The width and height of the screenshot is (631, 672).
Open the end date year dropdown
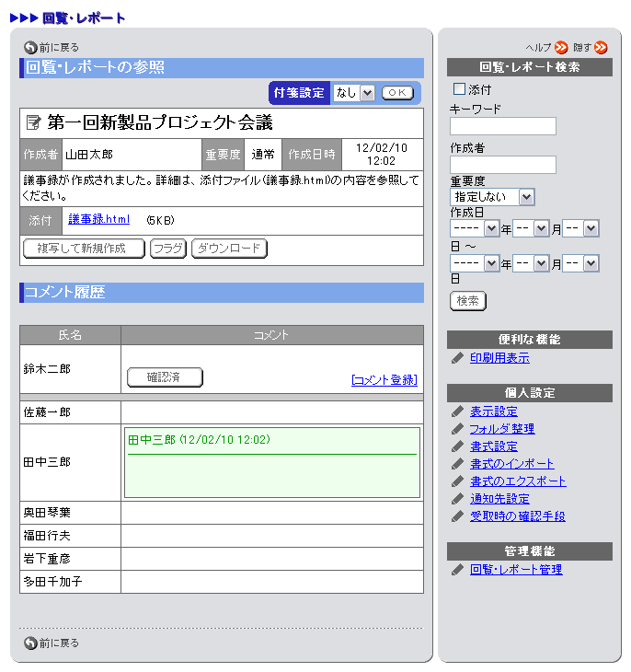(x=475, y=263)
